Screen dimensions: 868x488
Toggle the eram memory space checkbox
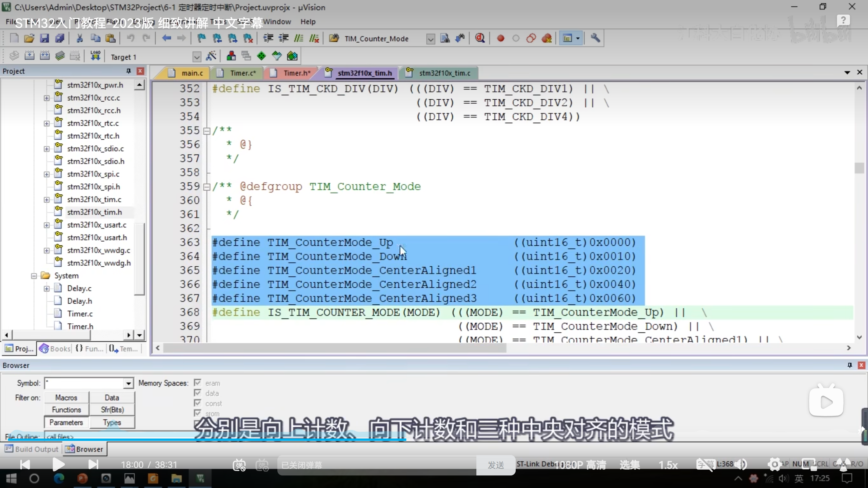[198, 383]
